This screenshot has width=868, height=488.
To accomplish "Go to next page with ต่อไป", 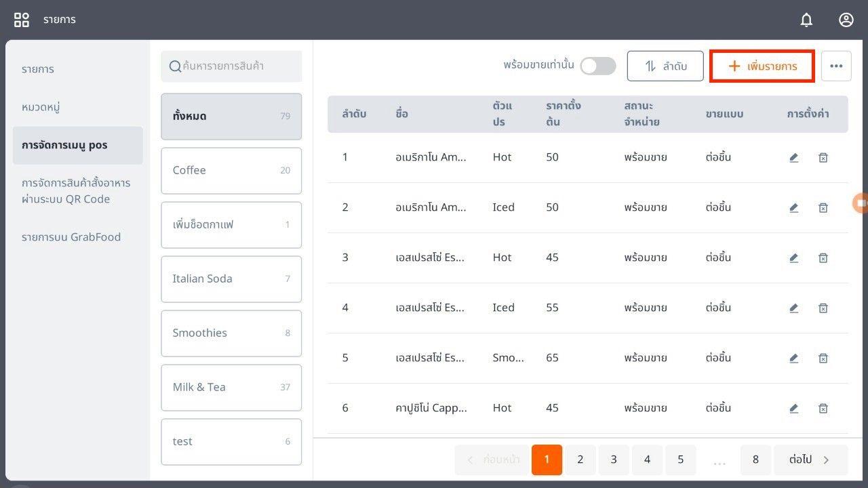I will tap(810, 460).
